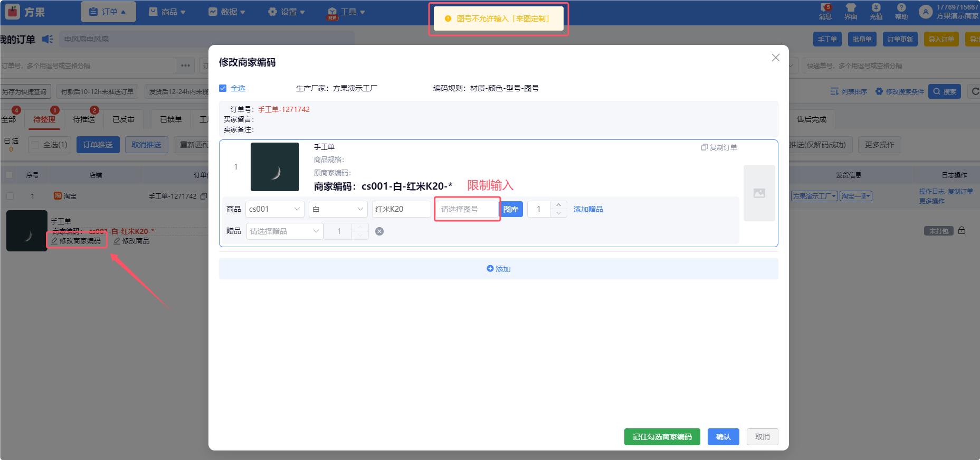The image size is (980, 460).
Task: Expand the 订单 top menu
Action: point(108,12)
